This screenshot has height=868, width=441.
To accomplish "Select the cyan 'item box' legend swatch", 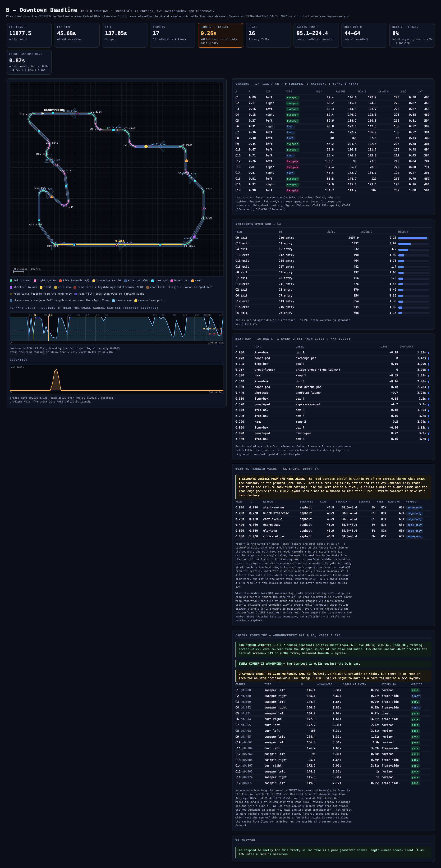I will click(152, 280).
